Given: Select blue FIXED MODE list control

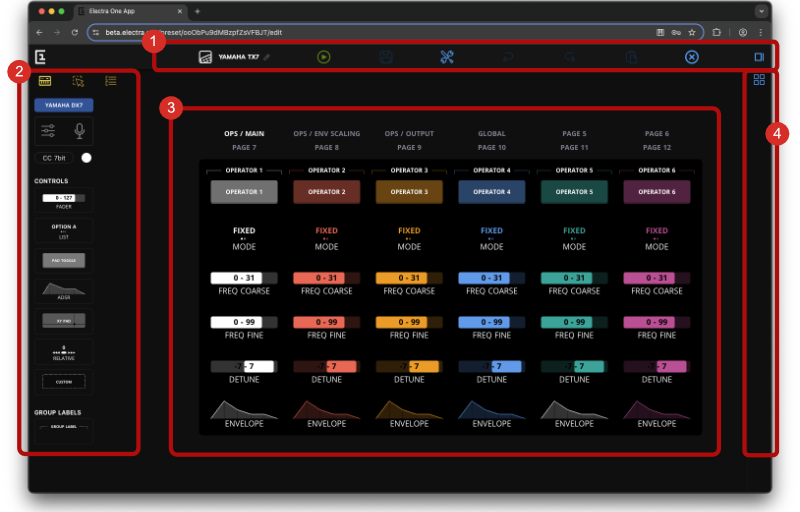Looking at the screenshot, I should pos(492,238).
